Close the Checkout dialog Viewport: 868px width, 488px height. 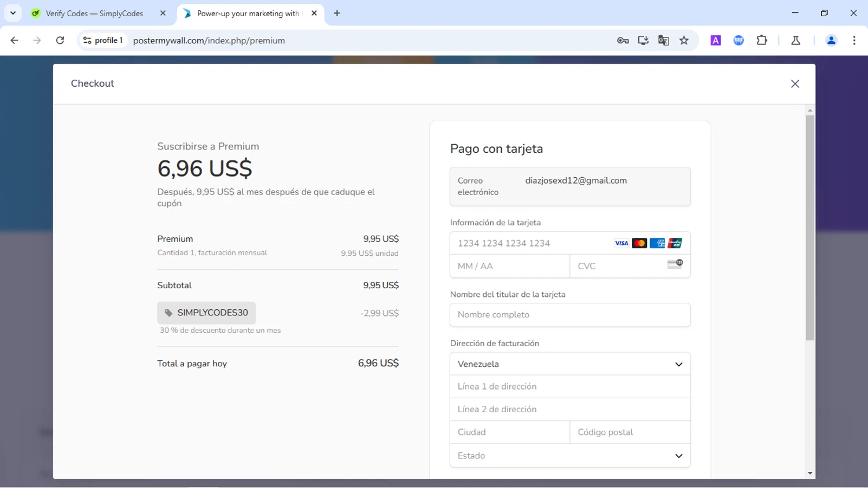pos(795,84)
